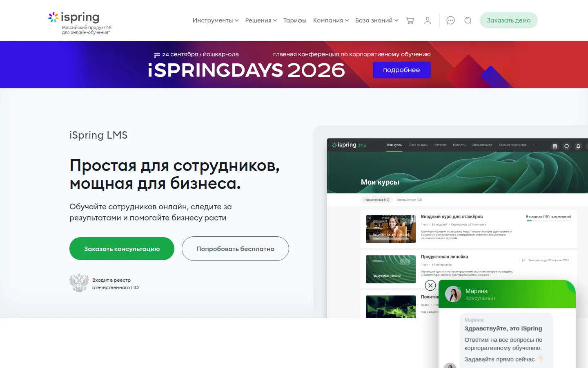Click the iSpring LMS heading
This screenshot has width=588, height=368.
(98, 135)
